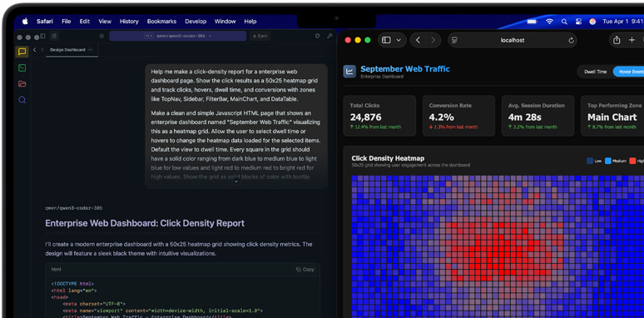Click the September Web Traffic chart logo icon
644x318 pixels.
pos(349,71)
